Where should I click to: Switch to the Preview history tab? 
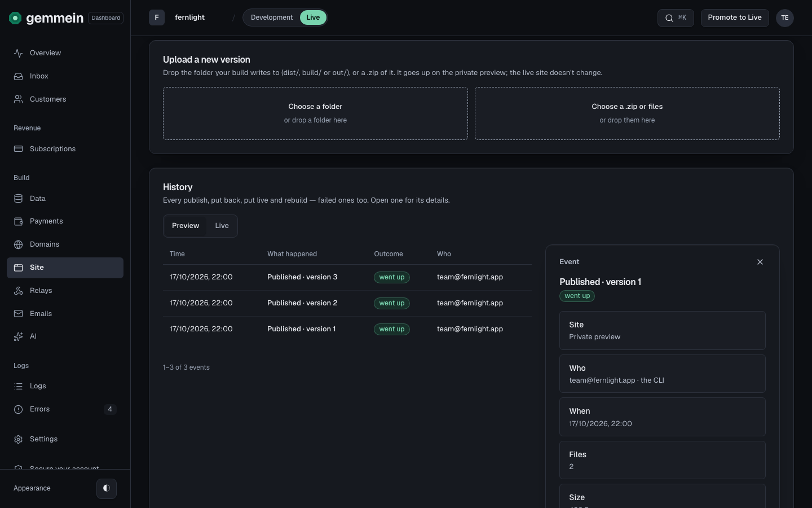click(186, 226)
